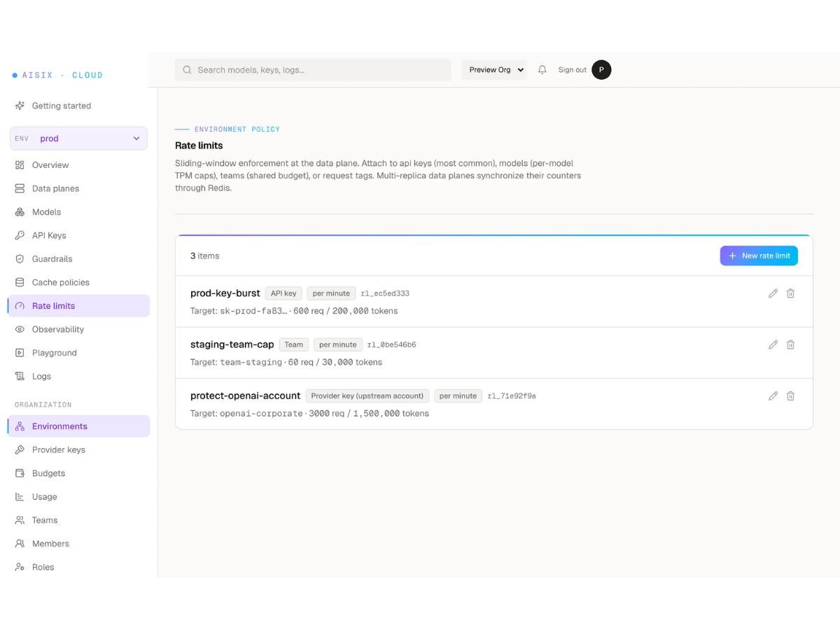Click the staging-team-cap rule name
Screen dimensions: 840x630
232,344
